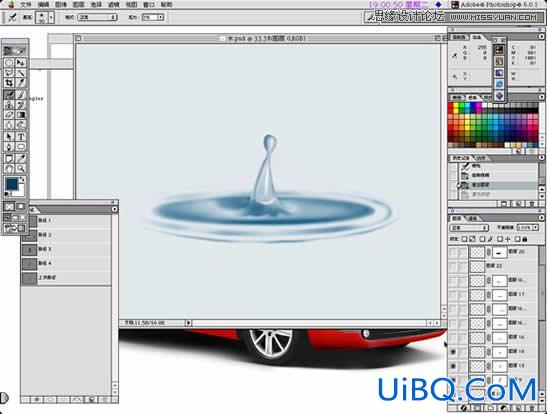This screenshot has height=414, width=547.
Task: Open the 文件 (File) menu
Action: pyautogui.click(x=26, y=5)
